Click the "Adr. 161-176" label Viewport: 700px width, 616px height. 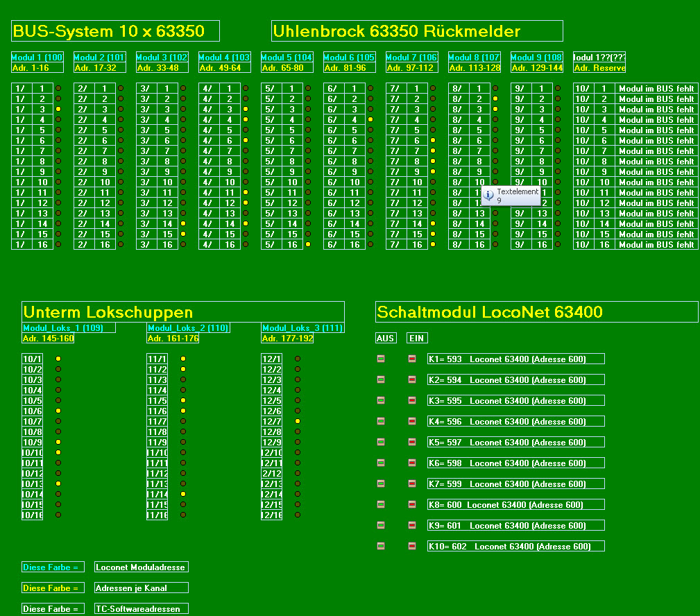tap(173, 338)
